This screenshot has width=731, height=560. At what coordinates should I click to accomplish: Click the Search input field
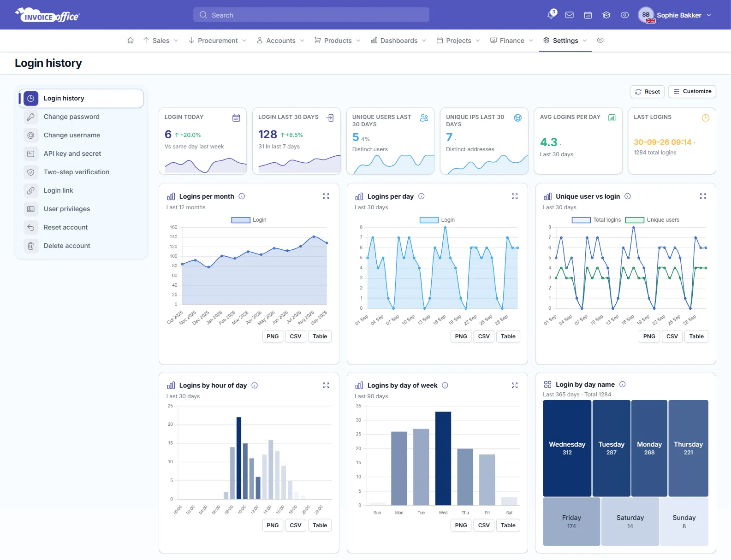(x=311, y=15)
